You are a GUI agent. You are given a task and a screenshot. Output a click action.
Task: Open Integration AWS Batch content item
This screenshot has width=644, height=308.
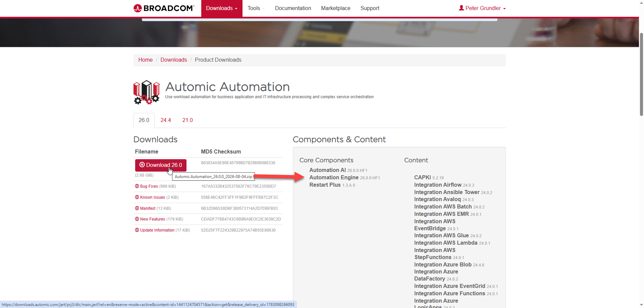(443, 207)
